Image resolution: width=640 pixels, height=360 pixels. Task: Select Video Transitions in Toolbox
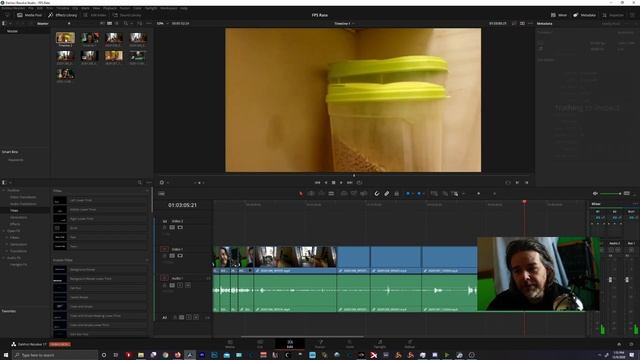[23, 197]
